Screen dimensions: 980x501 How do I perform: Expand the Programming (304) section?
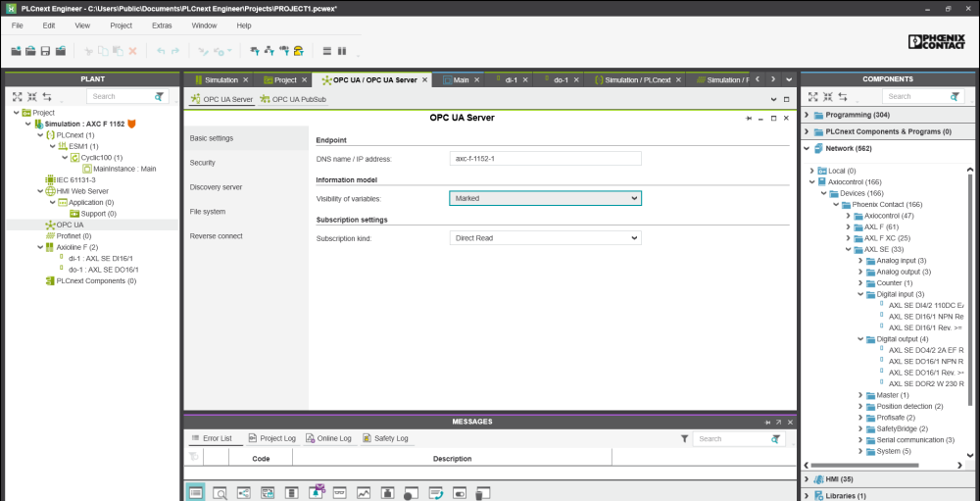coord(808,115)
